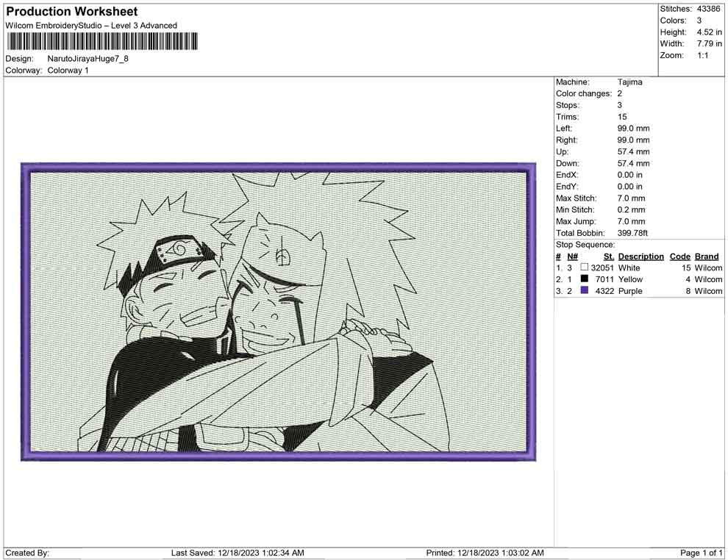Click the Min Stitch value '0.2 mm'

point(632,209)
